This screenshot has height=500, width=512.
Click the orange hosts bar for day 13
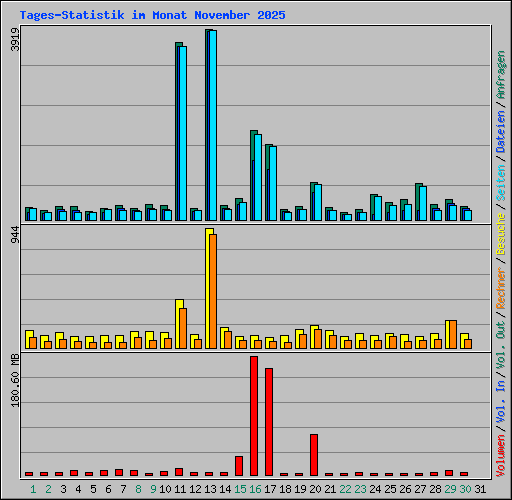[x=213, y=291]
